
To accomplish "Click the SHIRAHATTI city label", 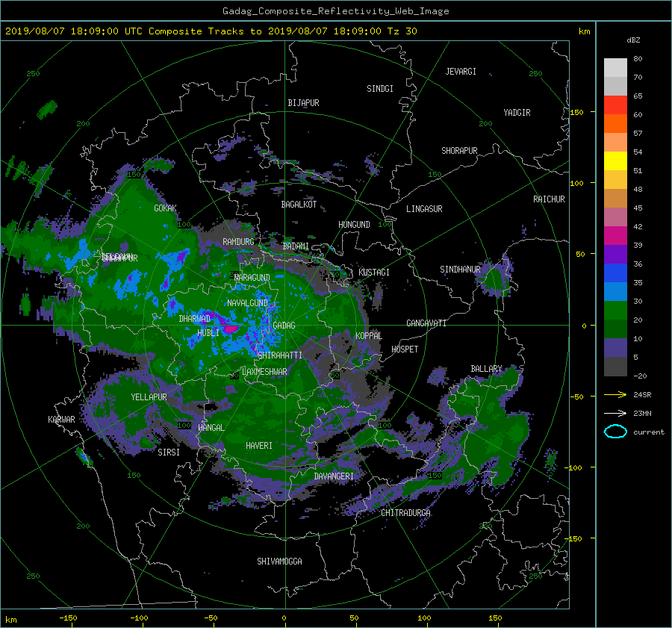I will [x=280, y=355].
